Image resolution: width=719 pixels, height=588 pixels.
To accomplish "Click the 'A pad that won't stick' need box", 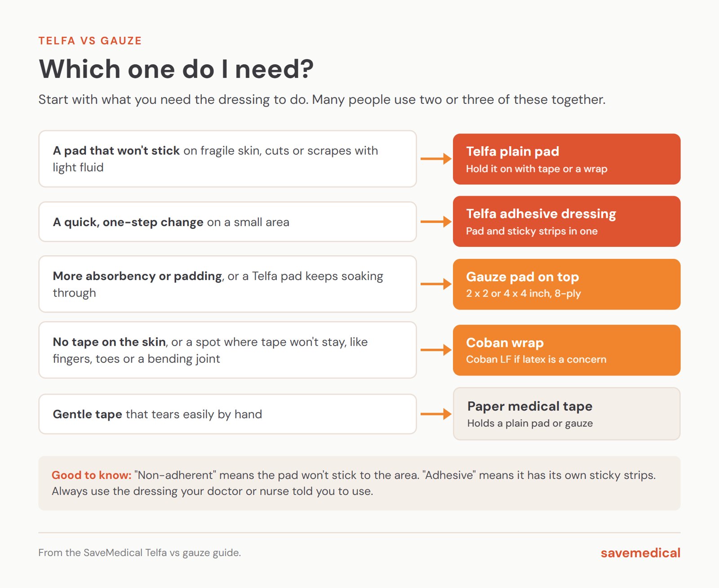I will [228, 159].
